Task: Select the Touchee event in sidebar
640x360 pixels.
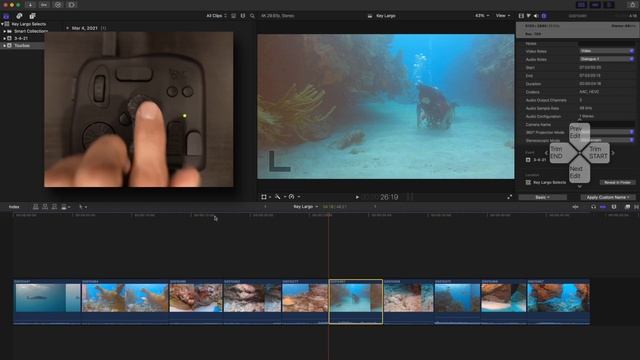Action: tap(22, 46)
